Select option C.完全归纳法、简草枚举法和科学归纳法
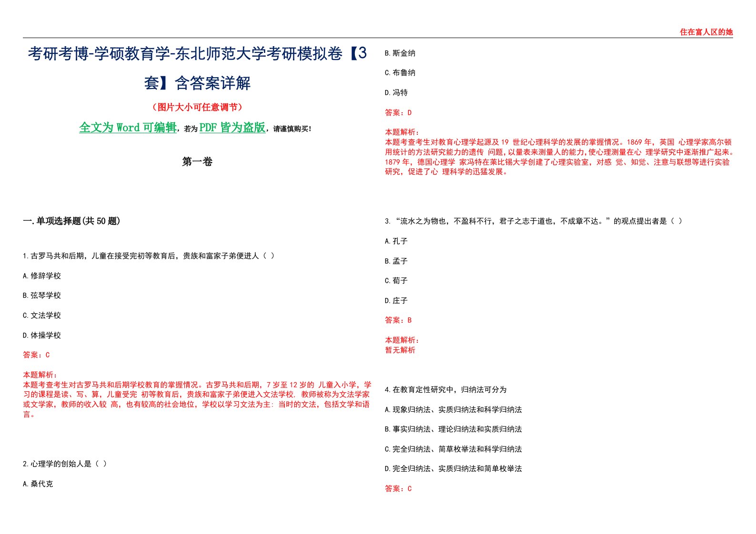 pos(454,449)
